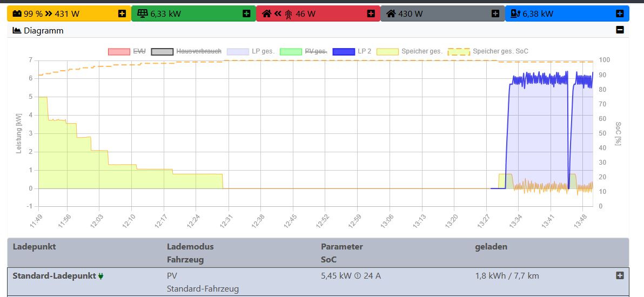Toggle the EVU series in the legend
This screenshot has width=644, height=297.
[x=128, y=51]
